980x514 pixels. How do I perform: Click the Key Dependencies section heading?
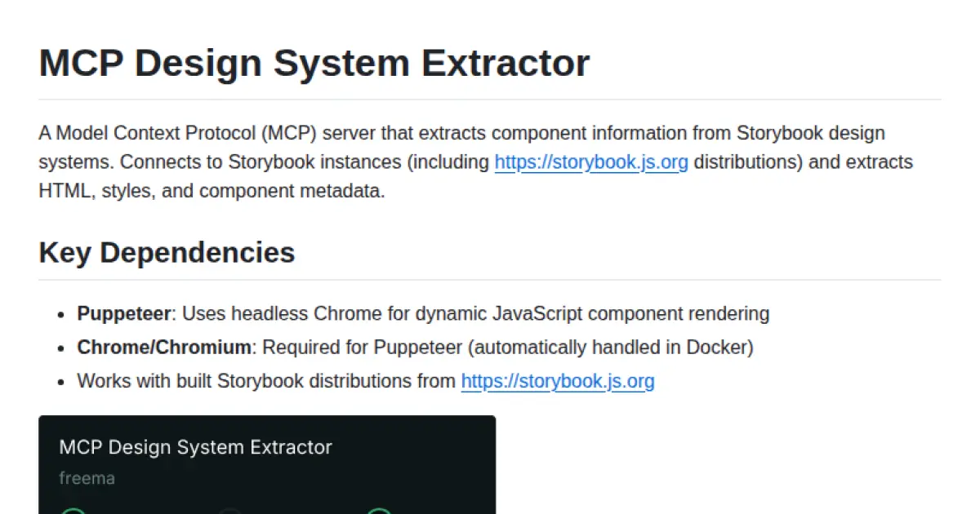167,252
